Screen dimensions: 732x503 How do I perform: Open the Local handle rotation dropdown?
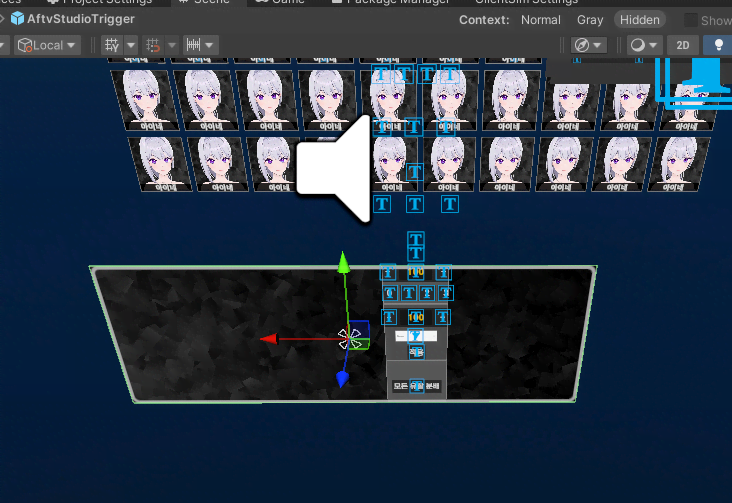[x=47, y=45]
